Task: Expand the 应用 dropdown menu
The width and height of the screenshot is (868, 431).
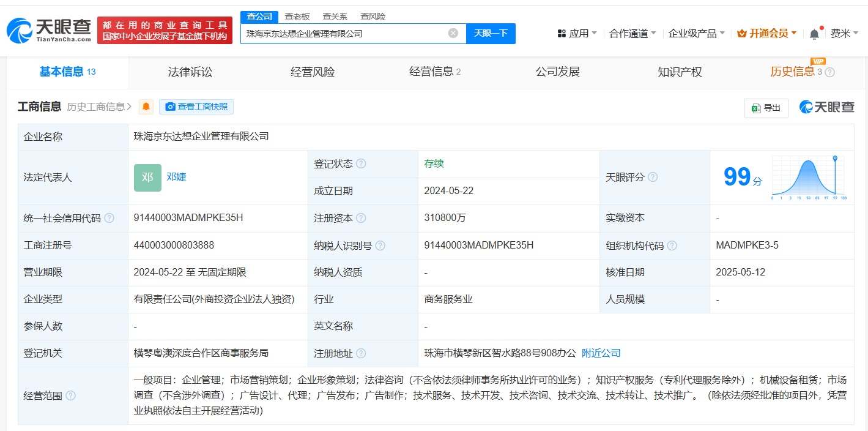Action: (577, 34)
